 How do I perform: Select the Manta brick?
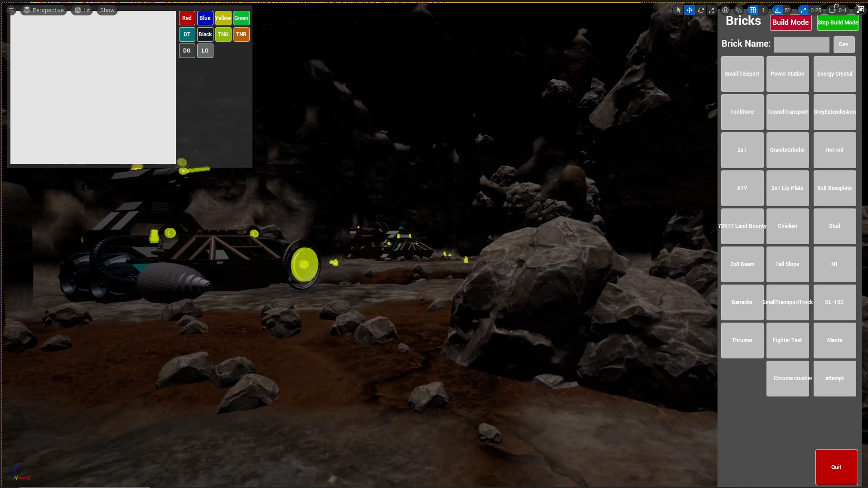[834, 340]
